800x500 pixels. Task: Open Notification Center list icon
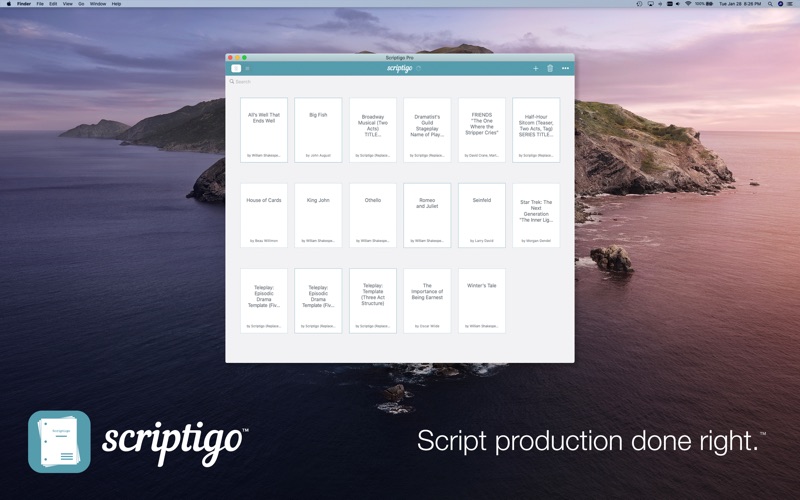pos(790,4)
